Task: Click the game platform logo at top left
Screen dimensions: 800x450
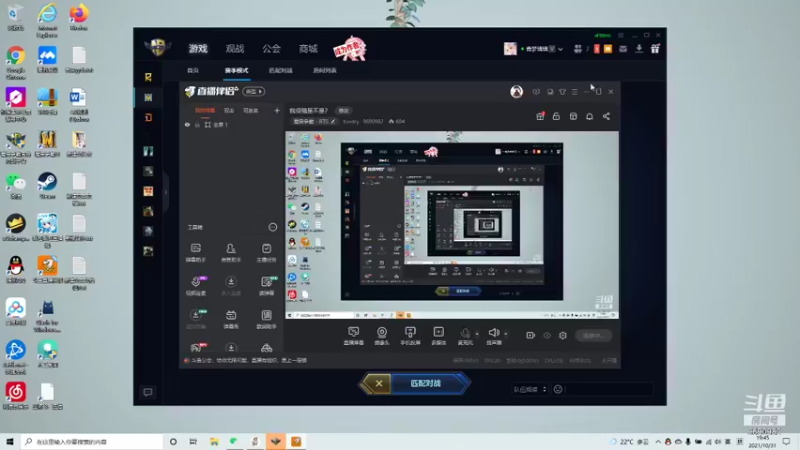Action: [157, 47]
